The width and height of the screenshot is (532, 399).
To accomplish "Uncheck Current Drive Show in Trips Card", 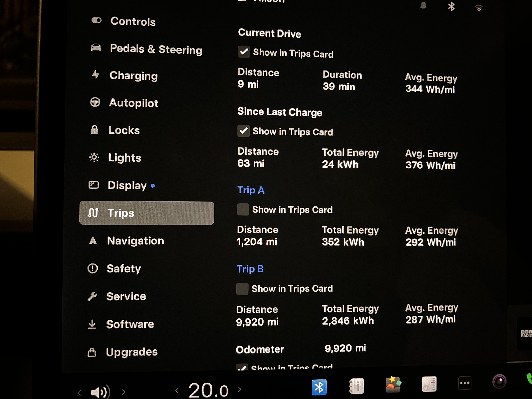I will (244, 52).
